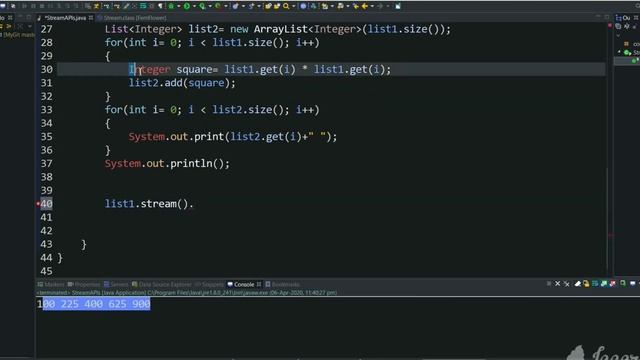Click System.out.println(); on line 37

(167, 164)
